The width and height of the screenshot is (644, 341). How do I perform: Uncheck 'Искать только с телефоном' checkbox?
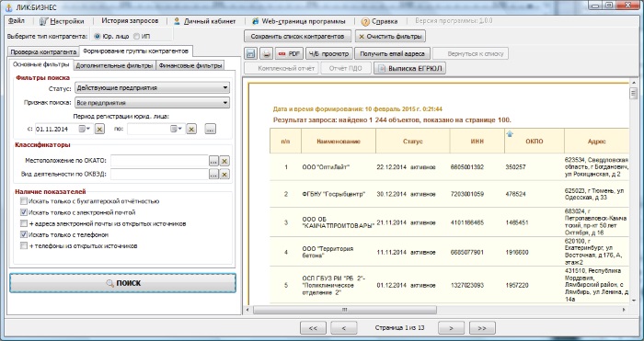pyautogui.click(x=24, y=234)
